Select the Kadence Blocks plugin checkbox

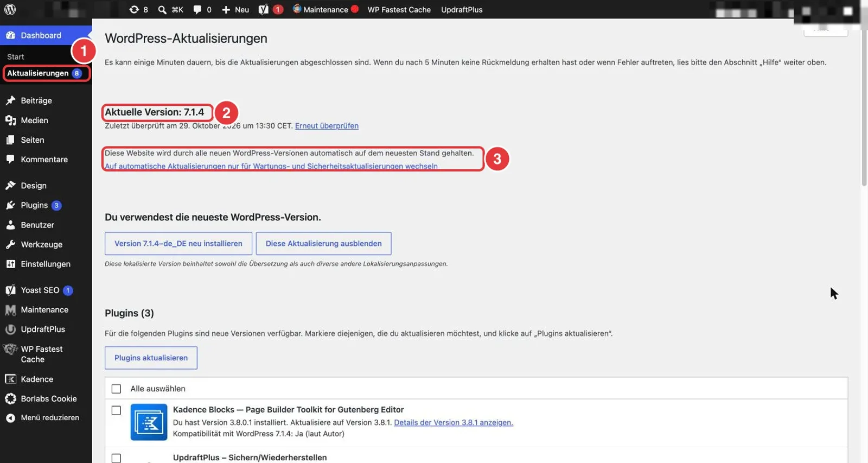[116, 410]
